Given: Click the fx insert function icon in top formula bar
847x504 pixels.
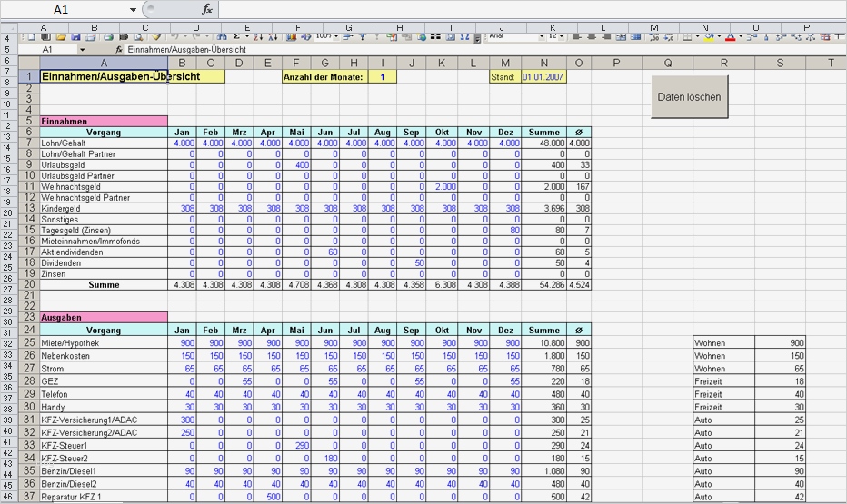Looking at the screenshot, I should tap(206, 9).
